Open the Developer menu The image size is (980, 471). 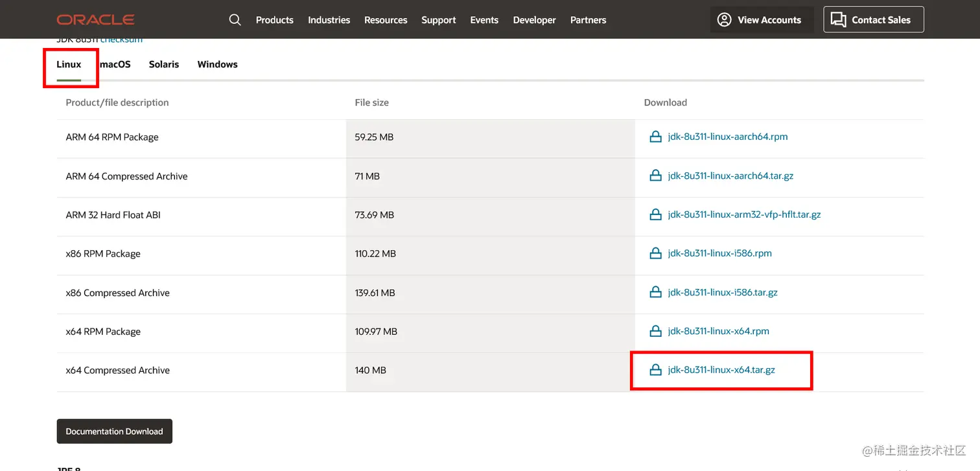tap(534, 20)
